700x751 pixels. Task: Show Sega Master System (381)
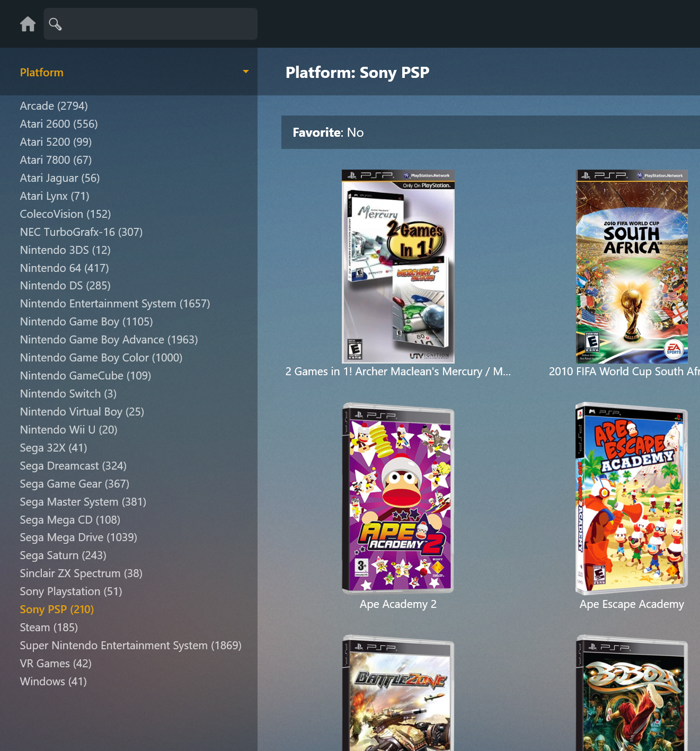click(x=83, y=502)
